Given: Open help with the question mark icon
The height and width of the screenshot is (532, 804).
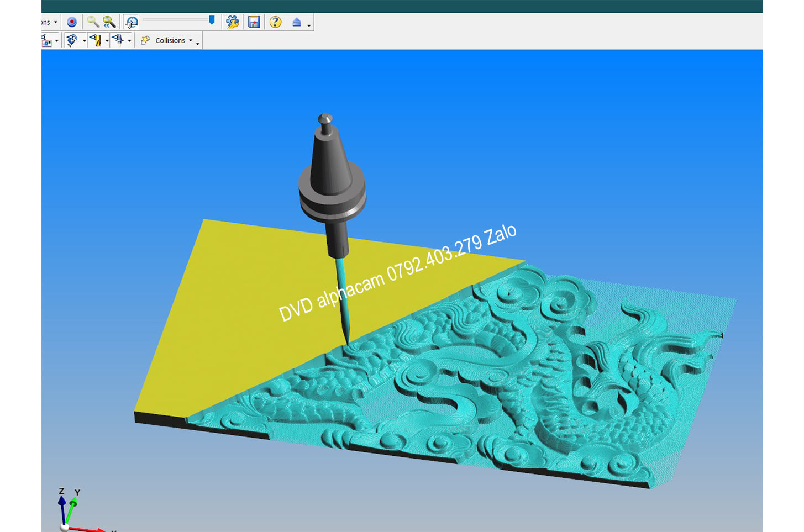Looking at the screenshot, I should click(x=275, y=22).
